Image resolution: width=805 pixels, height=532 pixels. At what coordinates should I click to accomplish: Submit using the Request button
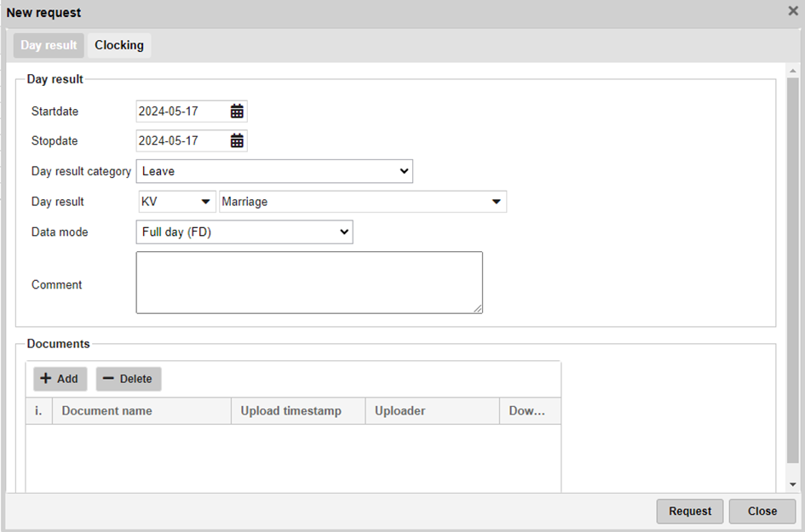pyautogui.click(x=689, y=512)
